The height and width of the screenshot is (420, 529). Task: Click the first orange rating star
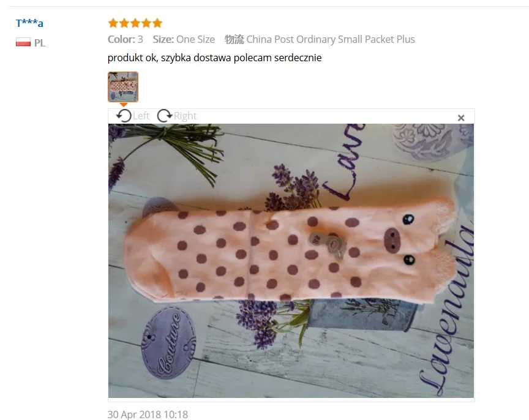coord(113,23)
